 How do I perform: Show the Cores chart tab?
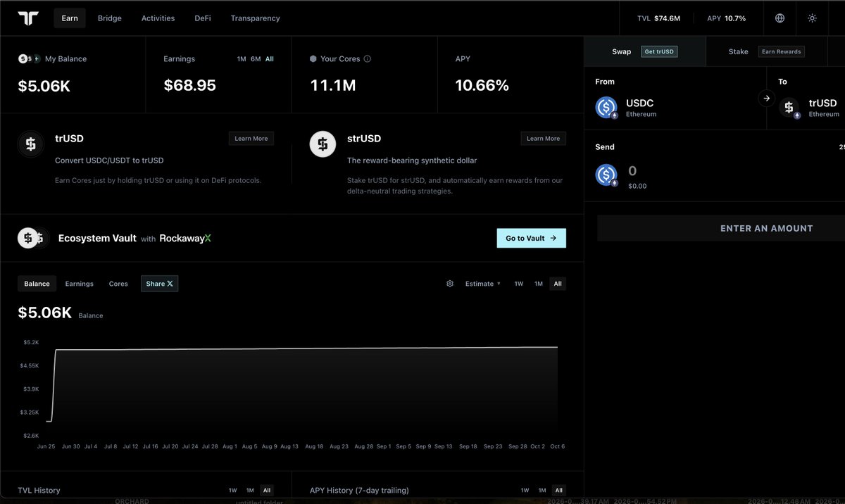pyautogui.click(x=118, y=284)
